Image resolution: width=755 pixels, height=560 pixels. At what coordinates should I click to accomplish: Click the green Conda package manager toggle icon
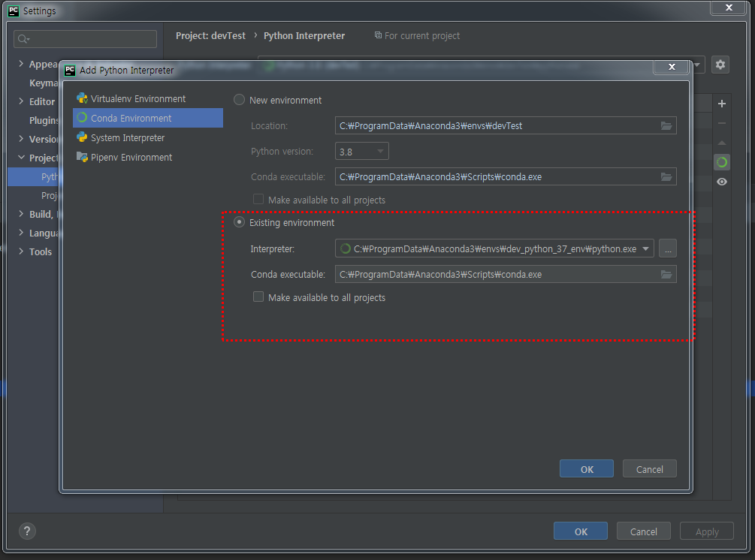coord(722,163)
